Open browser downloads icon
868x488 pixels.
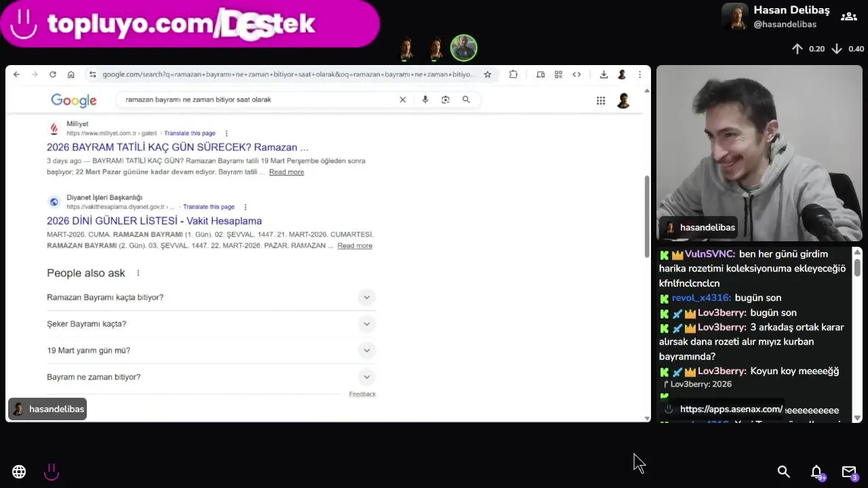(x=604, y=75)
